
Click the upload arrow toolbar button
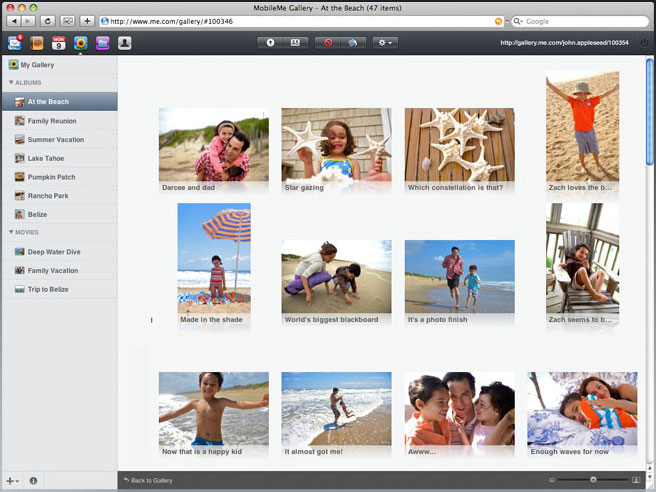point(270,43)
